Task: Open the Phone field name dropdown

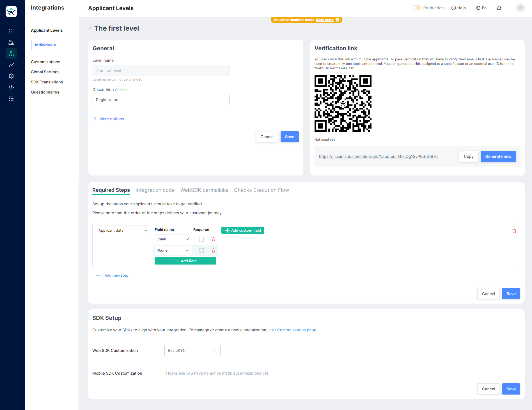Action: point(173,250)
